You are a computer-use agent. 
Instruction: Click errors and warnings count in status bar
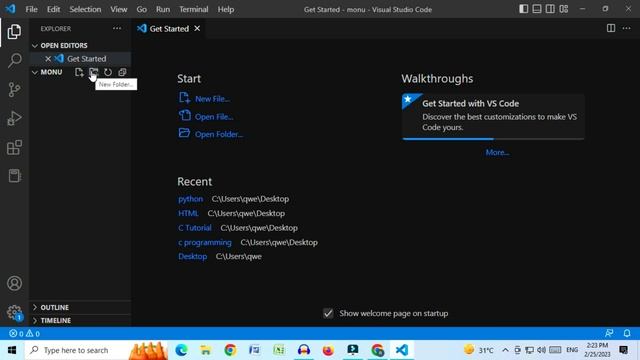tap(24, 333)
